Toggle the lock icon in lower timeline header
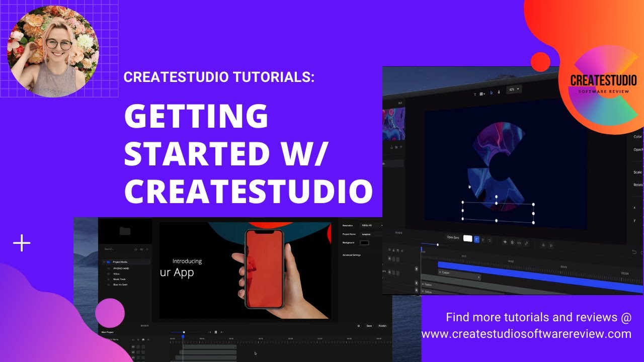Image resolution: width=644 pixels, height=362 pixels. pyautogui.click(x=138, y=339)
